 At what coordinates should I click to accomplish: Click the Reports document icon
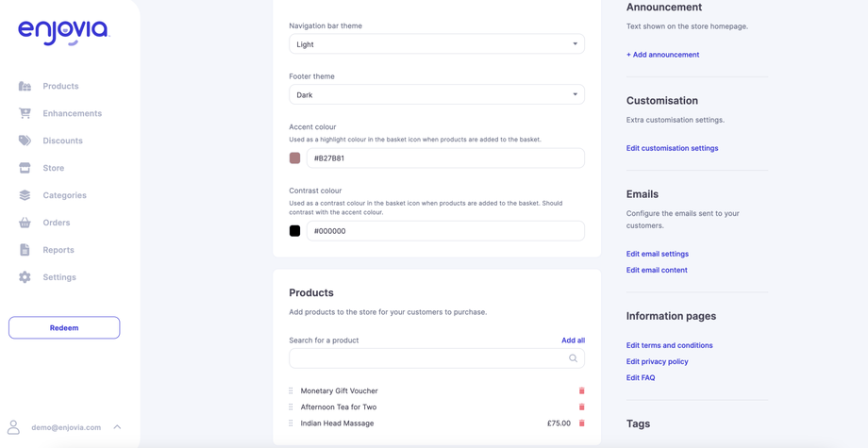pyautogui.click(x=25, y=250)
